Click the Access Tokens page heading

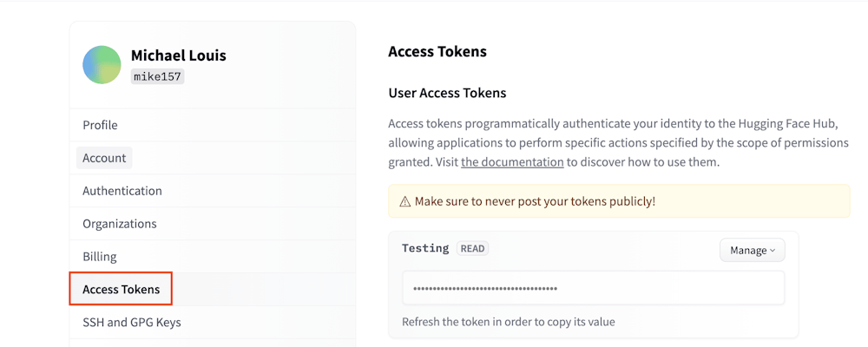pos(437,51)
